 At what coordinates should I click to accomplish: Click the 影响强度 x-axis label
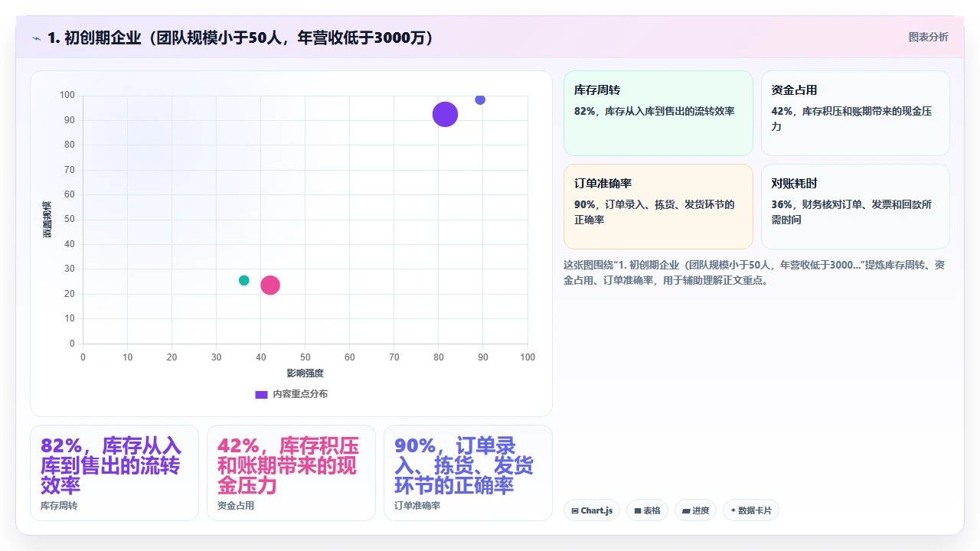[305, 373]
